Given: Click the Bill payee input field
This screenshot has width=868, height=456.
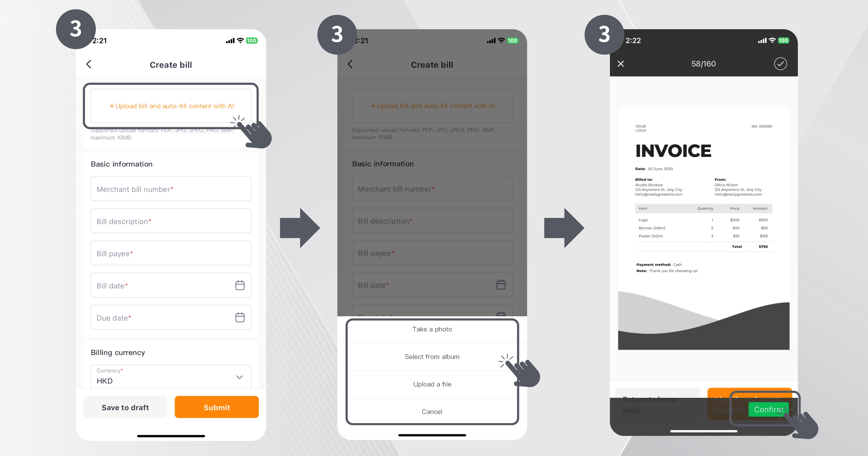Looking at the screenshot, I should [x=171, y=253].
